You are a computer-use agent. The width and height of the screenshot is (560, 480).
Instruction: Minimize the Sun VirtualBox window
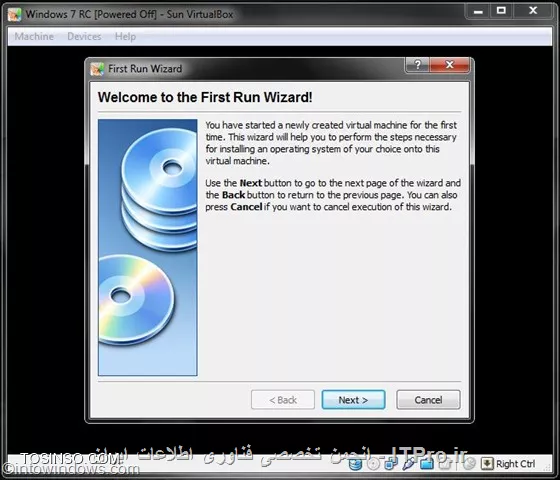[x=478, y=11]
